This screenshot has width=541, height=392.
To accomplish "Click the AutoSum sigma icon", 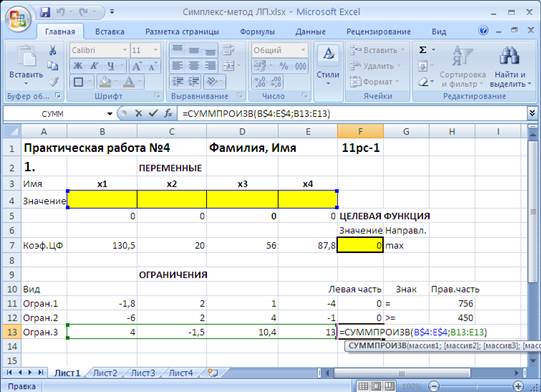I will pos(423,50).
